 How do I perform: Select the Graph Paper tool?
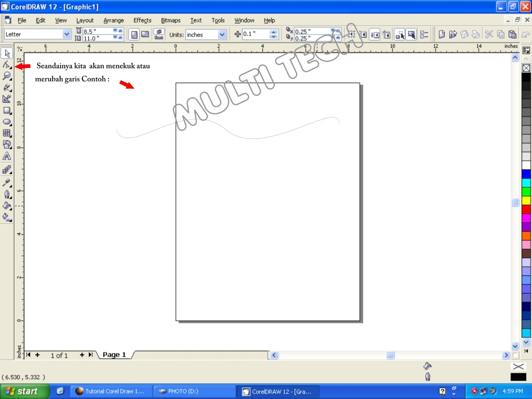(7, 133)
